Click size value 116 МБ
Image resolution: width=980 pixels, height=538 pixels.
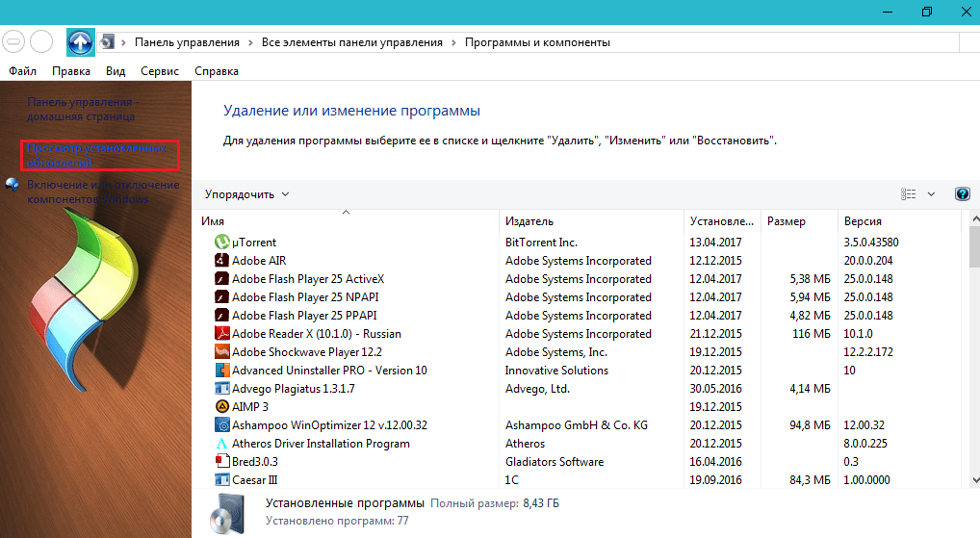[812, 334]
